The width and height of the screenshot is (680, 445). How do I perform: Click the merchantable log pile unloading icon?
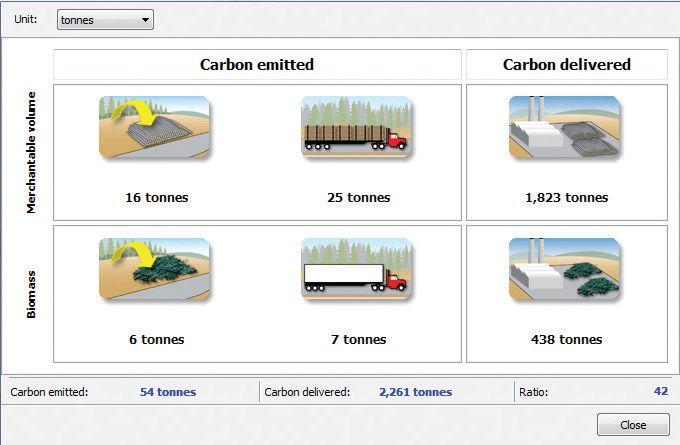click(154, 128)
